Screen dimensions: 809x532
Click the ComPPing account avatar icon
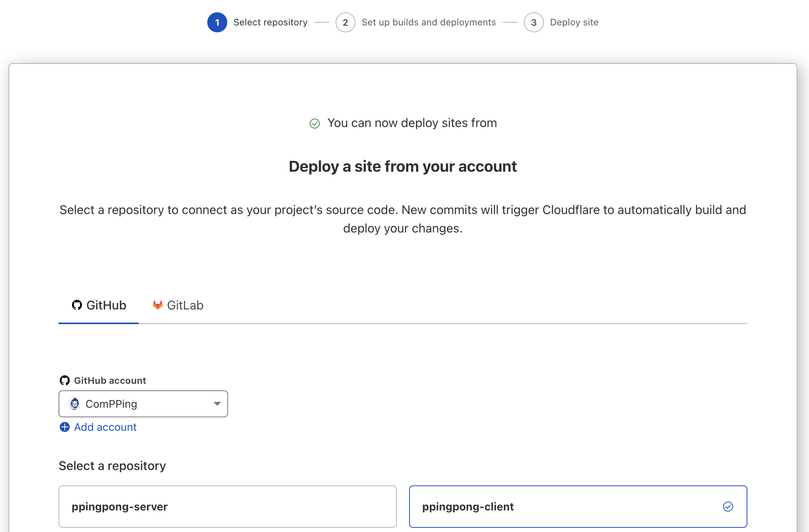74,404
